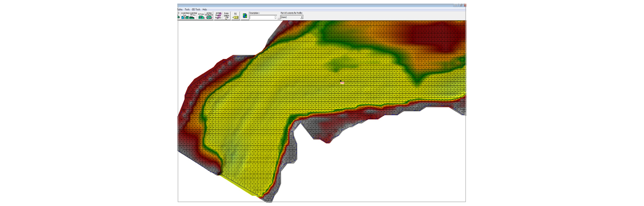Open the Tools menu

tap(187, 10)
